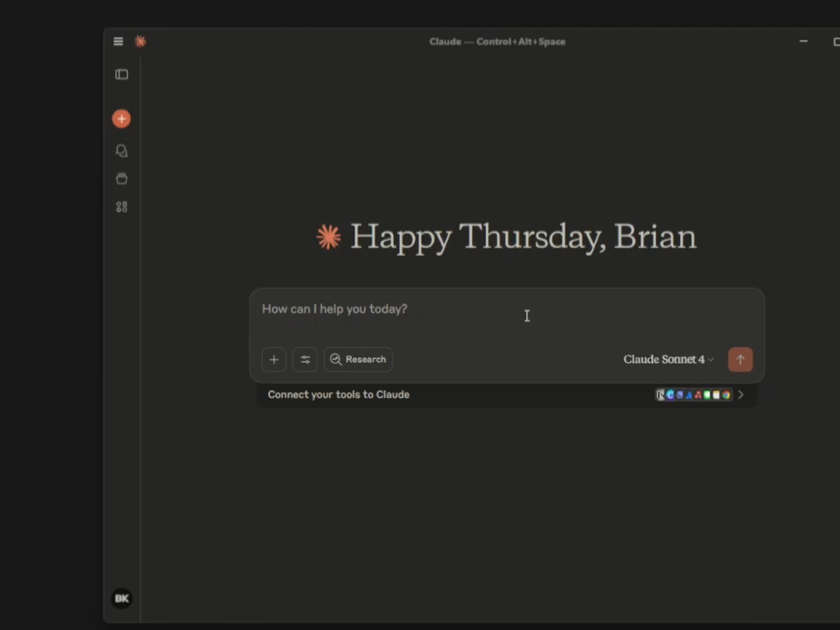840x630 pixels.
Task: Click the Chrome connector icon
Action: click(x=726, y=395)
